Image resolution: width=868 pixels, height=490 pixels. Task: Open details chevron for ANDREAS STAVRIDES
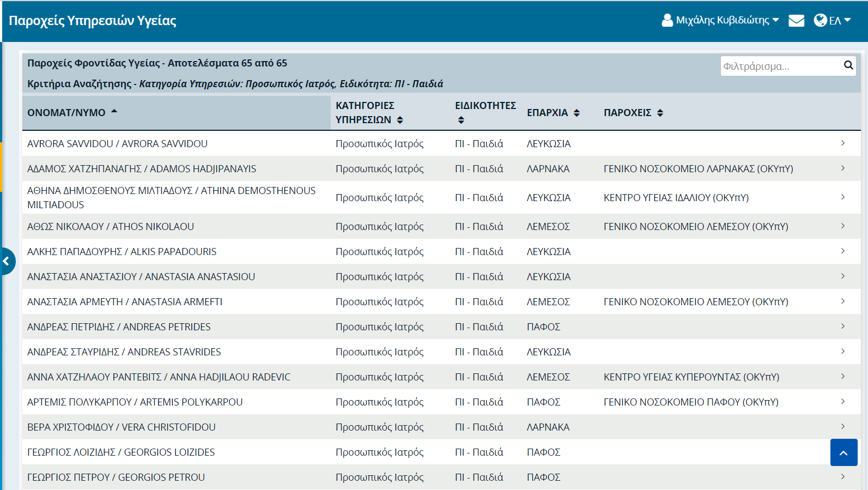(x=843, y=352)
